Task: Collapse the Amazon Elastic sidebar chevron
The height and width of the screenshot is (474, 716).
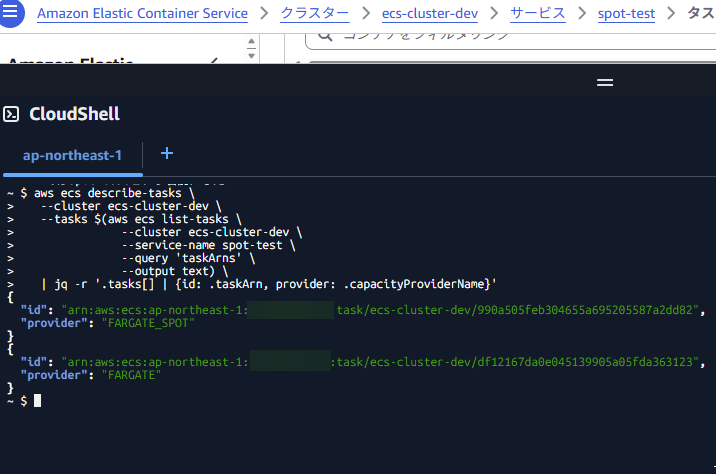Action: click(x=214, y=60)
